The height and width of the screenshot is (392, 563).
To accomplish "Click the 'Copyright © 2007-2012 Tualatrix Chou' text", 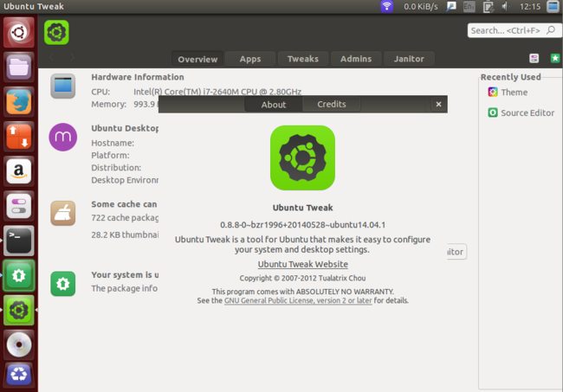I will click(302, 278).
